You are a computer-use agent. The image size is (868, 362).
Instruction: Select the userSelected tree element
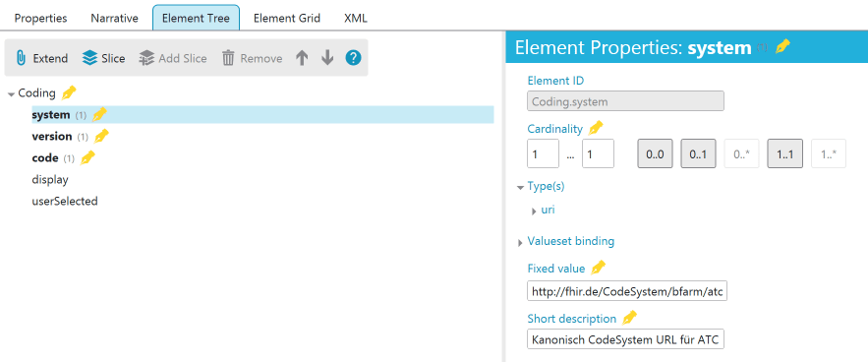coord(65,202)
